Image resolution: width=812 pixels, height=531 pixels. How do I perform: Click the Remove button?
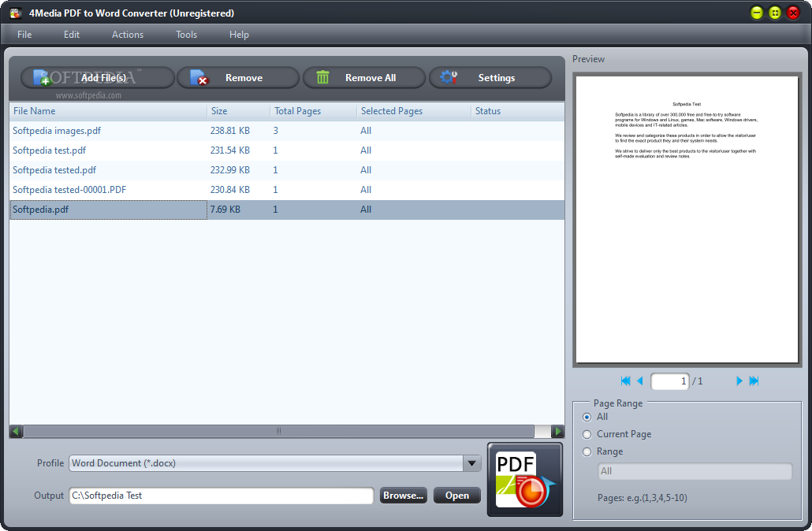238,78
